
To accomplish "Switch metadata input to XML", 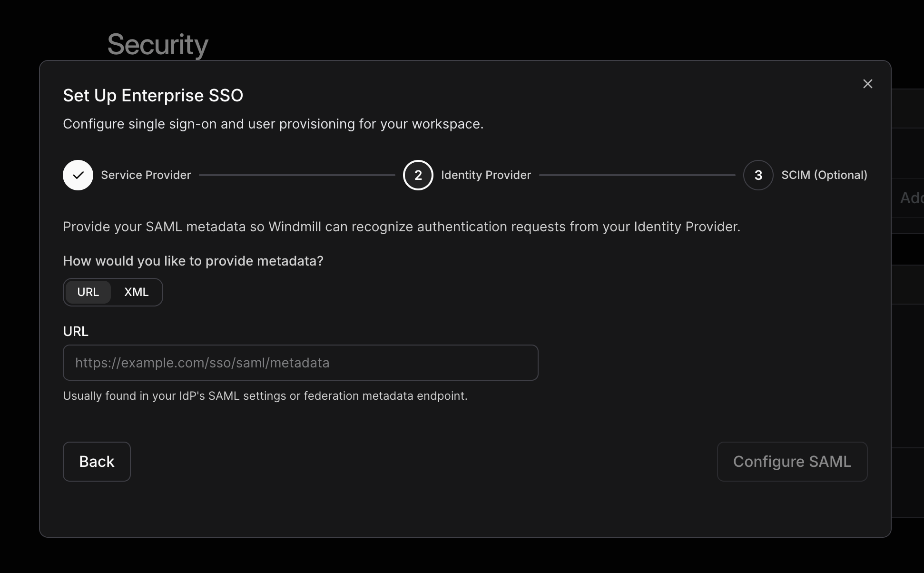I will [136, 292].
